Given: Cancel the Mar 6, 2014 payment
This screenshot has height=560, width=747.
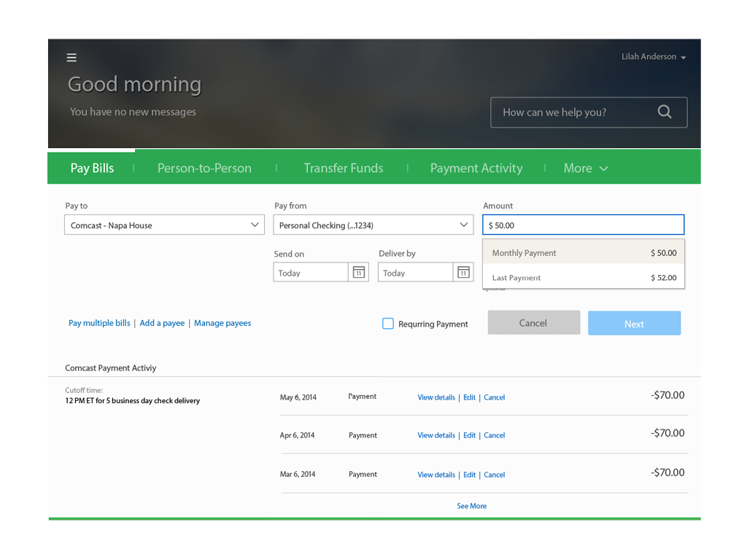Looking at the screenshot, I should (x=494, y=475).
